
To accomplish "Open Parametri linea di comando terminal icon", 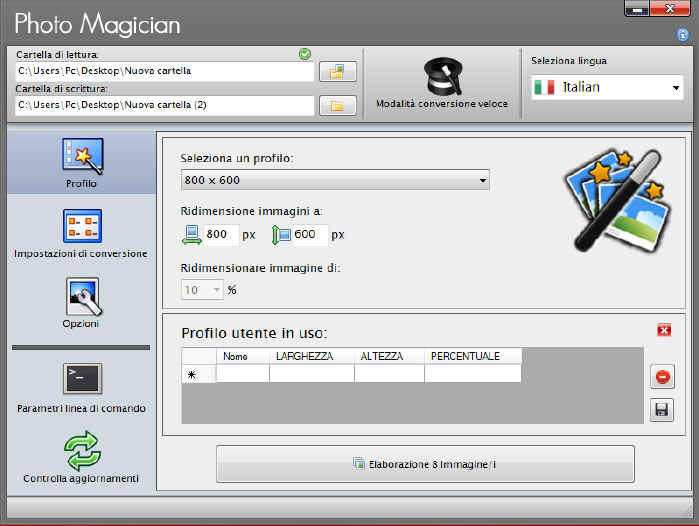I will 82,378.
